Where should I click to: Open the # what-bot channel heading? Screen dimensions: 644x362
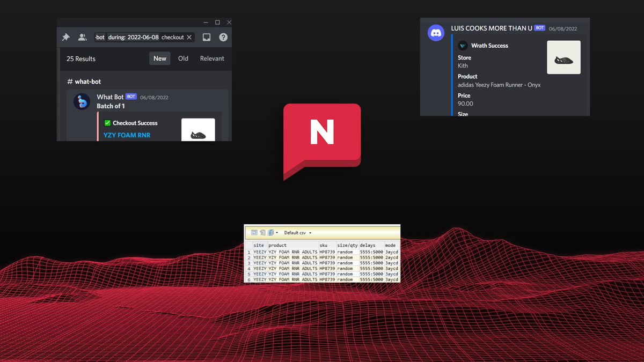(84, 82)
